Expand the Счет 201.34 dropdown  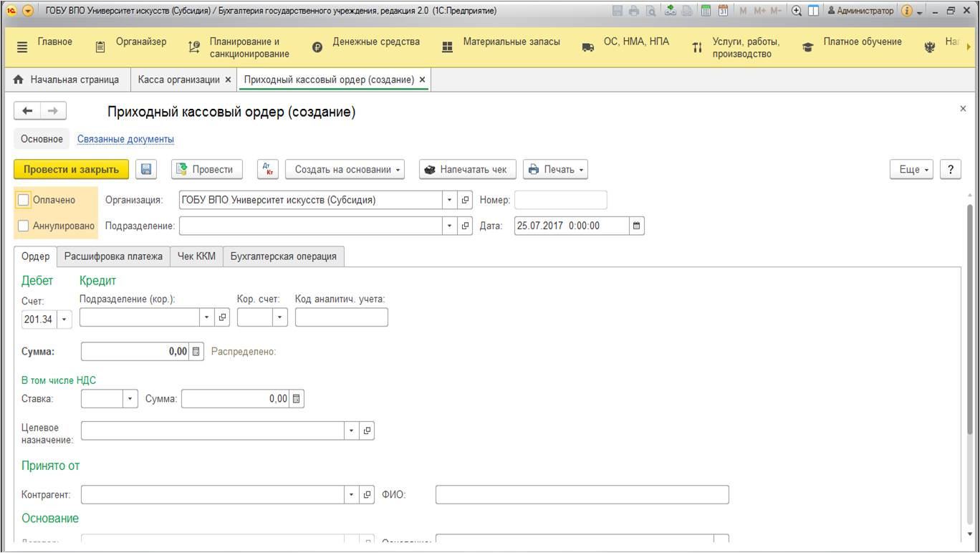[x=64, y=319]
